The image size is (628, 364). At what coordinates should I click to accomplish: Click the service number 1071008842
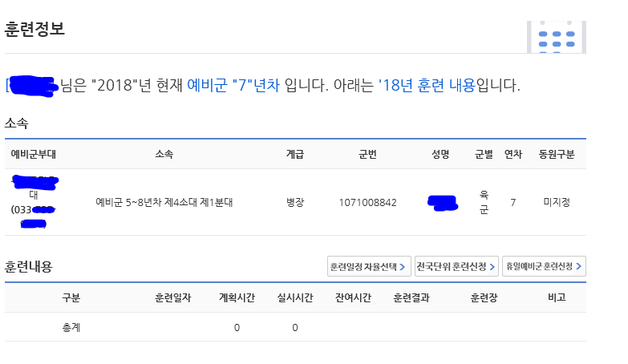pos(367,203)
